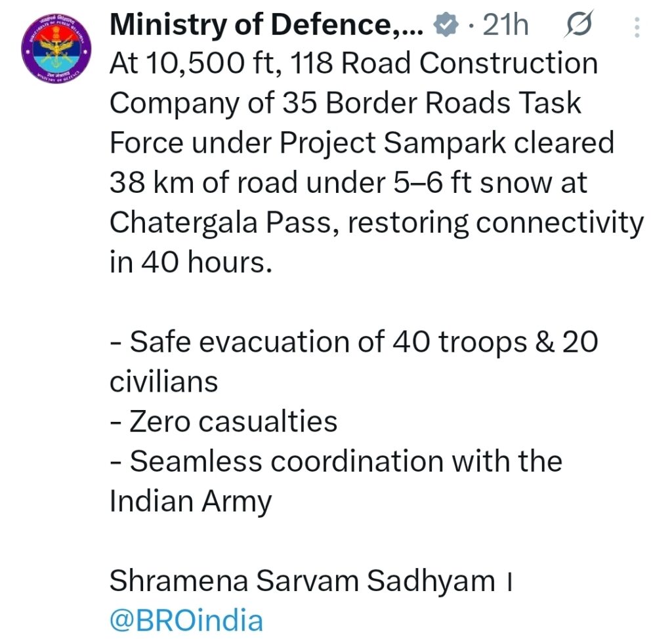Click the word "civilians"
Screen dimensions: 672x639
click(163, 382)
